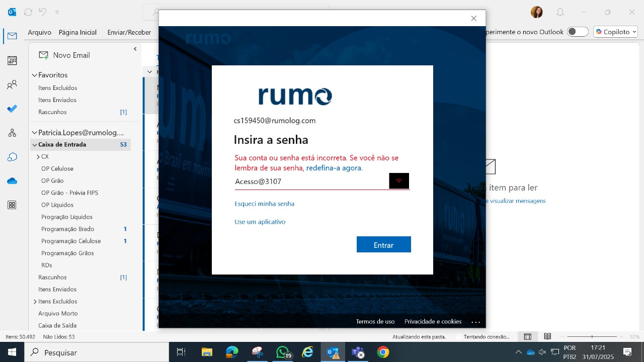This screenshot has height=362, width=644.
Task: Open Task View from the taskbar
Action: (181, 352)
